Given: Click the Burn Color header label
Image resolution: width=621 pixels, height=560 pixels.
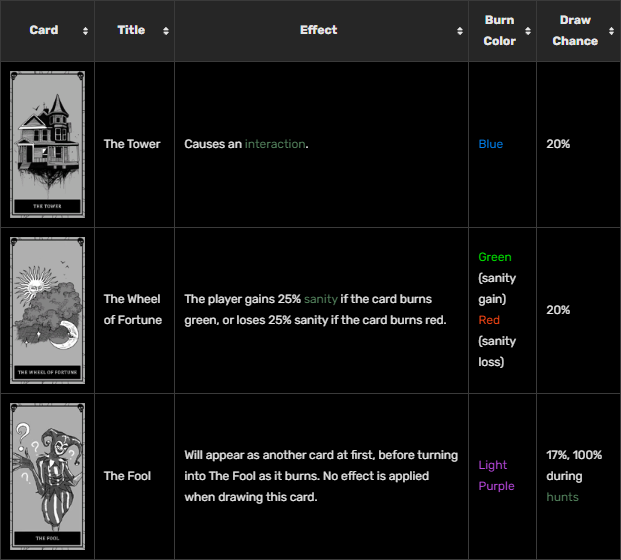Looking at the screenshot, I should tap(499, 30).
